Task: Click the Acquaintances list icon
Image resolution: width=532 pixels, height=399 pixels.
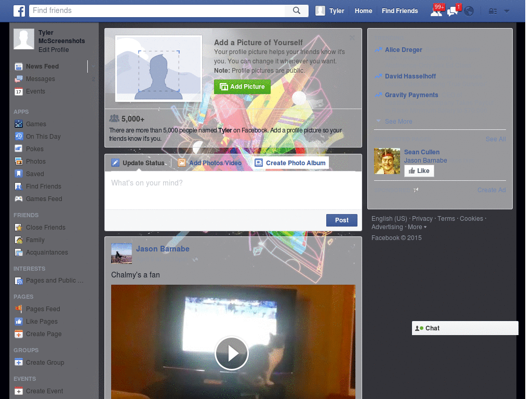Action: click(x=19, y=252)
